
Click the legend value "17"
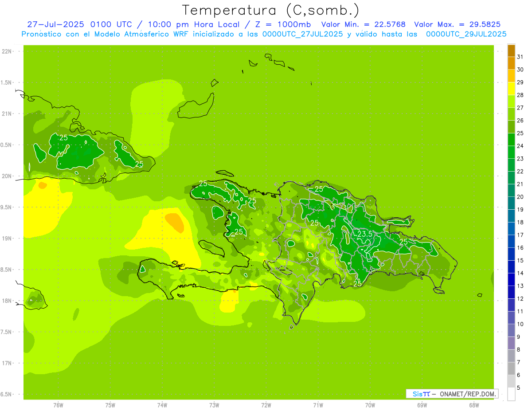coord(520,235)
